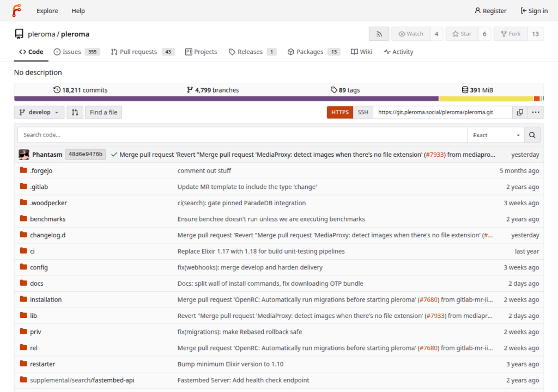Click the repository icon beside pleroma/pleroma
Viewport: 558px width, 392px height.
point(19,34)
